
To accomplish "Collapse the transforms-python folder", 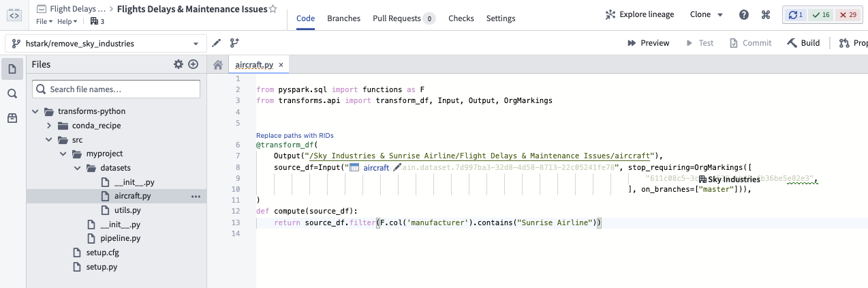I will pos(35,111).
